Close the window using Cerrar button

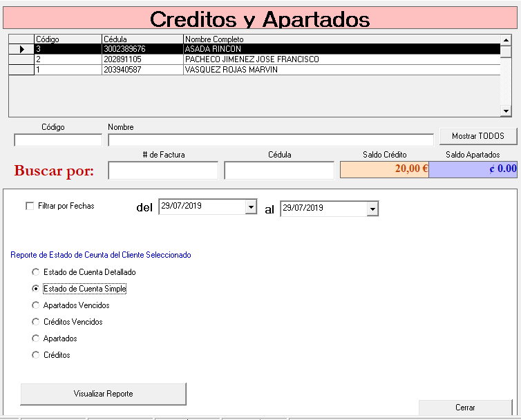pos(464,408)
